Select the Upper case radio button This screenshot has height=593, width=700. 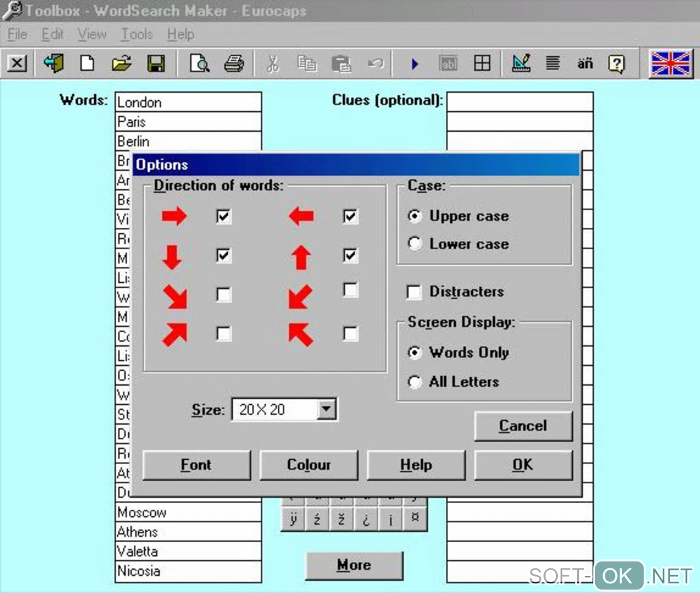(415, 216)
